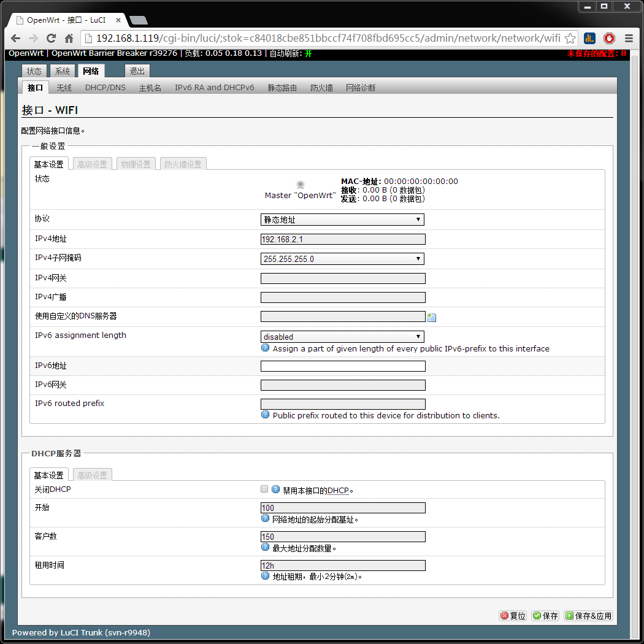Bookmark this page with star icon
644x644 pixels.
[x=570, y=38]
